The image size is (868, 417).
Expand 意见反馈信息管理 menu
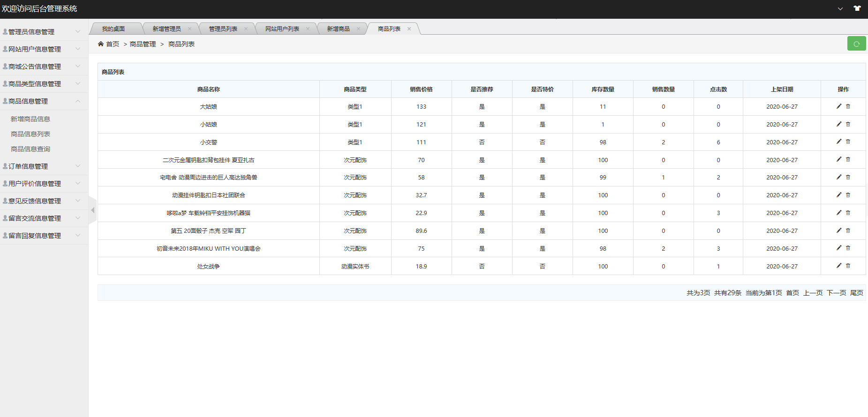44,201
